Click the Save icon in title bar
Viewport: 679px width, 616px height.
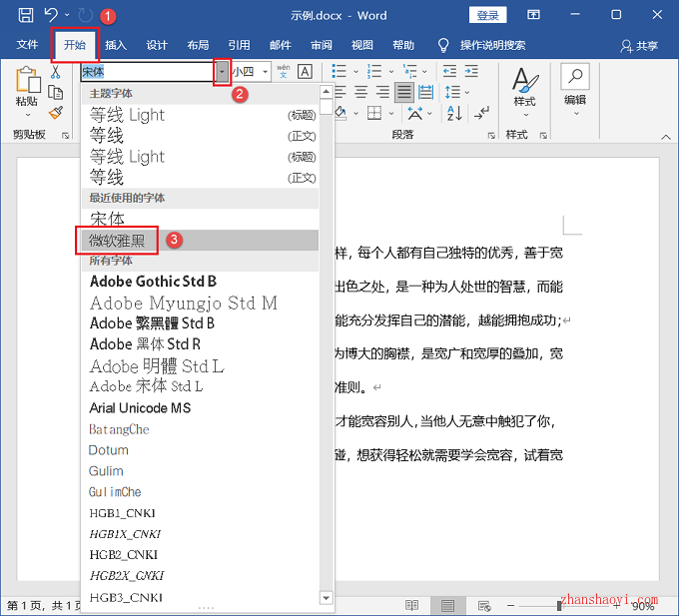click(26, 16)
